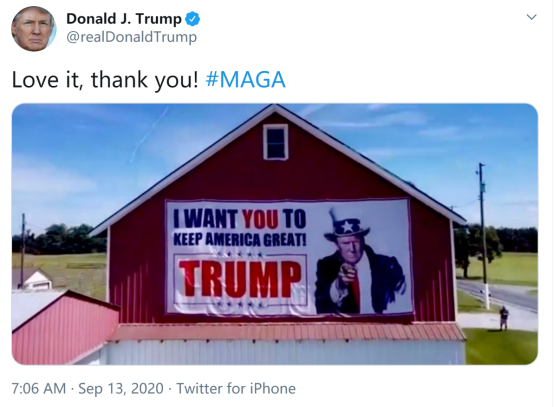Click the Donald J. Trump display name
The image size is (554, 407).
(x=124, y=19)
